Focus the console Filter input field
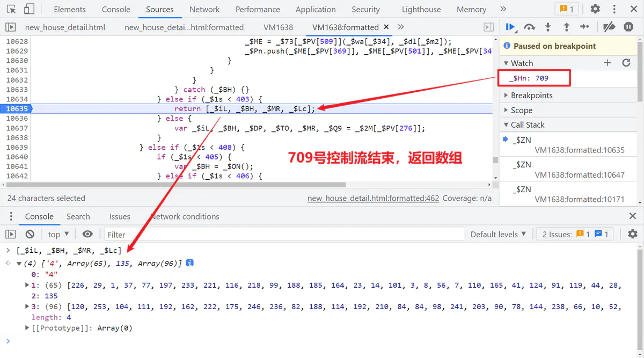Viewport: 644px width, 358px height. click(x=284, y=234)
